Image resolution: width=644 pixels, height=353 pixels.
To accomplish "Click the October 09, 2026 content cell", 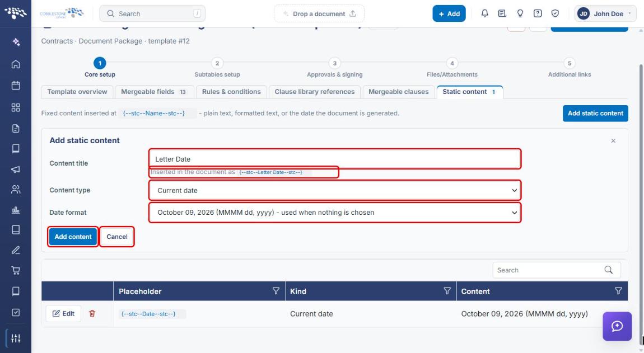I will tap(525, 314).
